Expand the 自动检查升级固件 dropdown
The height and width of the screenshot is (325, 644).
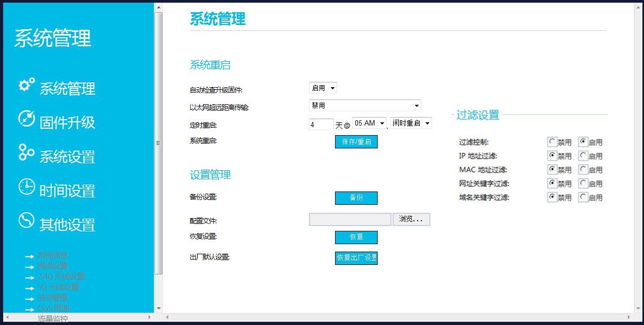[x=323, y=88]
